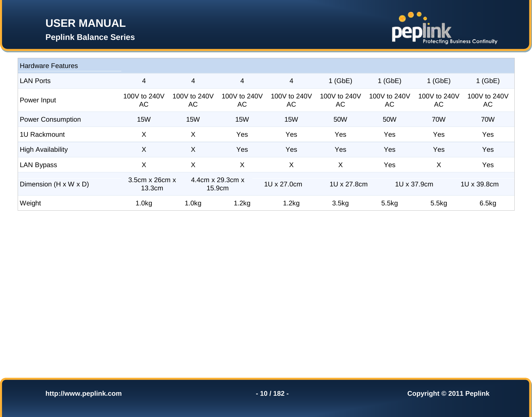Select the LAN Bypass row label

click(38, 165)
